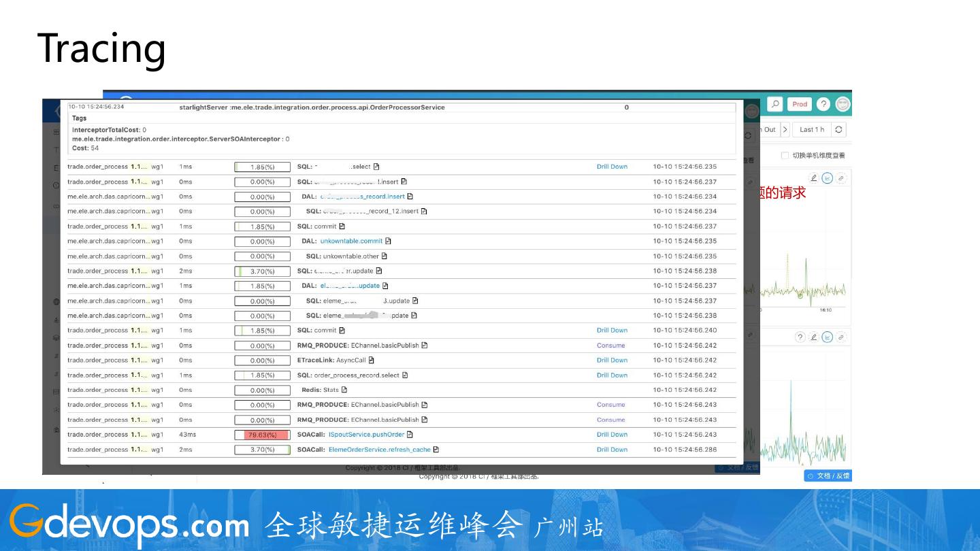The width and height of the screenshot is (980, 551).
Task: Open detail icon of the 15:24:56.242 EChannel.basicPublish row
Action: click(x=425, y=346)
